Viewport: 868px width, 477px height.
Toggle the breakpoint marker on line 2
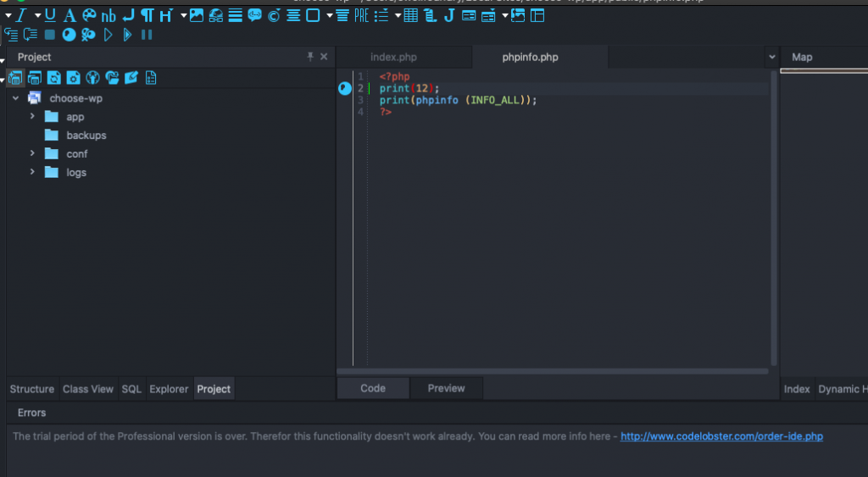345,89
